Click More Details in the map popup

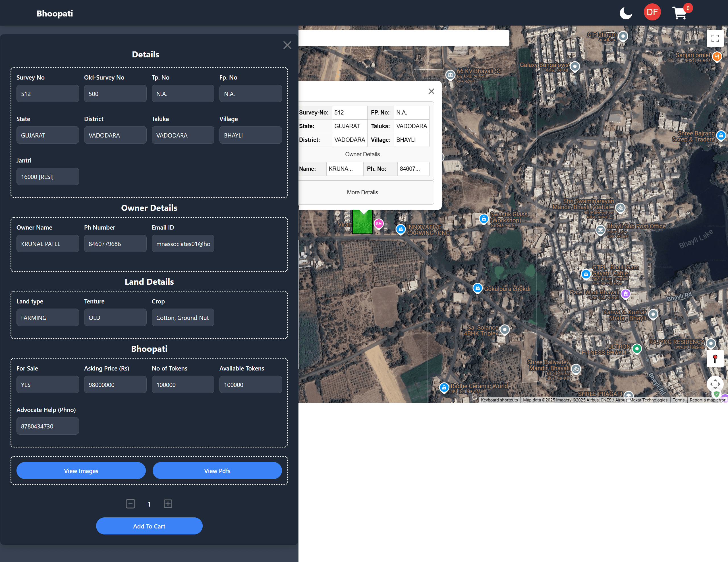[362, 192]
